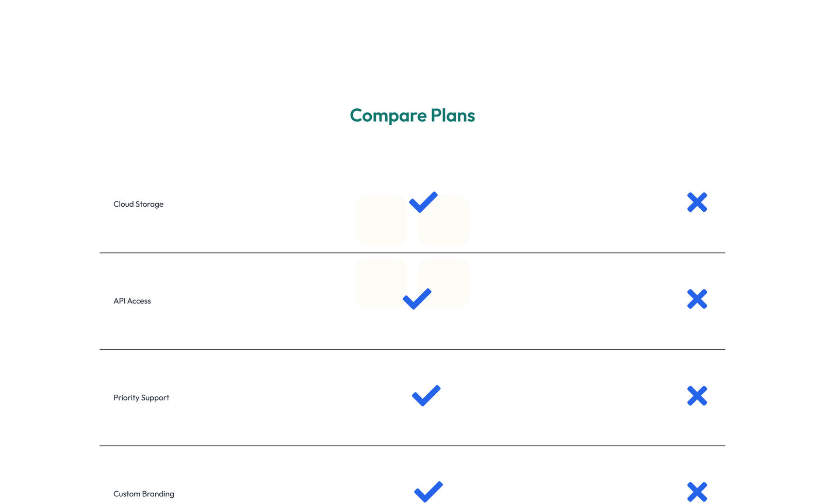Click the divider line below API Access

tap(412, 349)
